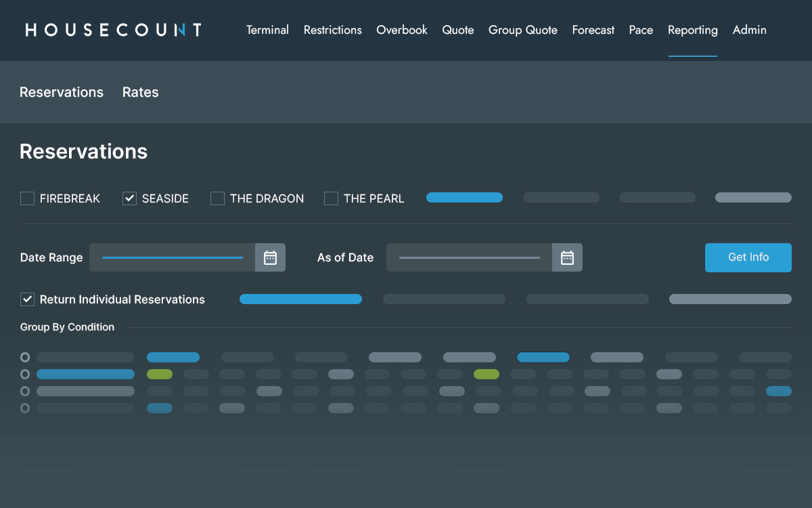
Task: Navigate to Group Quote
Action: coord(522,30)
